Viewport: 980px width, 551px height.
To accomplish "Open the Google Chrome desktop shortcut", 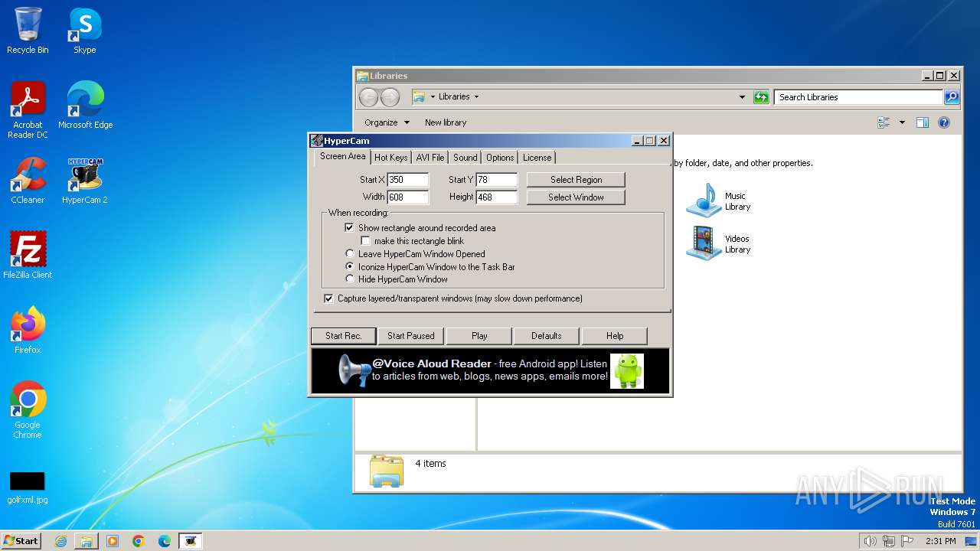I will 28,410.
